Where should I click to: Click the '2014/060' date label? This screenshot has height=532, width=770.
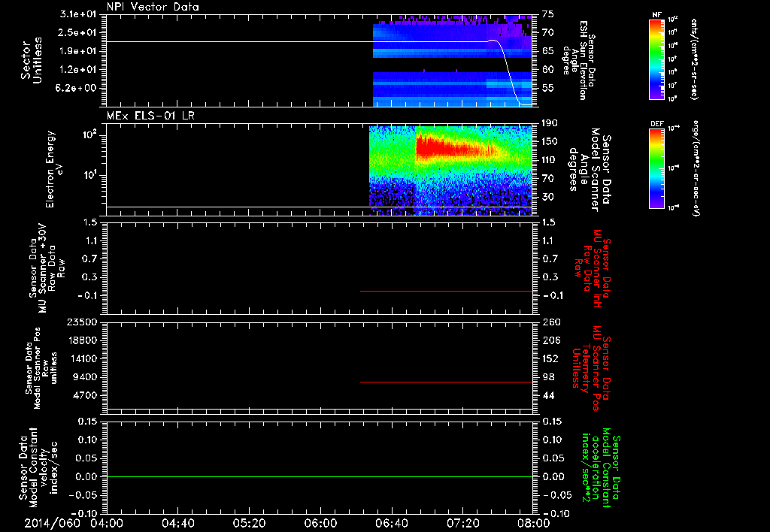[52, 523]
